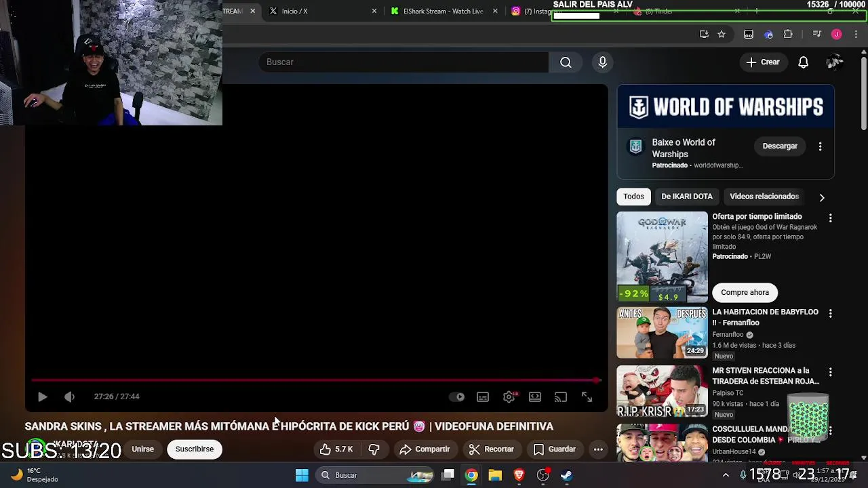Close the ElShark Stream tab
The width and height of the screenshot is (868, 488).
(x=495, y=12)
